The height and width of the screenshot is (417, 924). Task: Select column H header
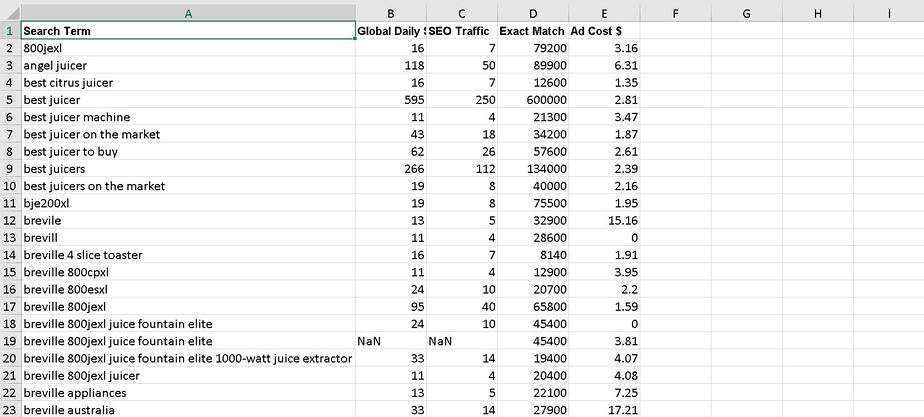point(818,12)
